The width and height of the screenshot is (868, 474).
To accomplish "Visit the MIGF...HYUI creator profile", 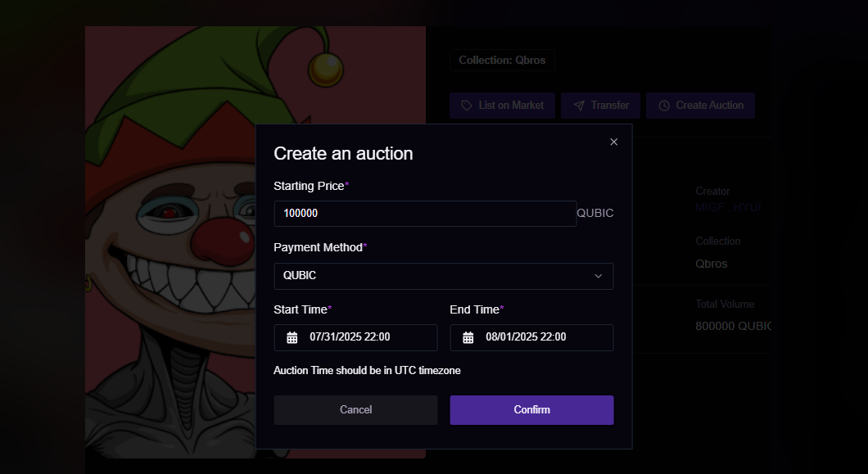I will coord(727,207).
